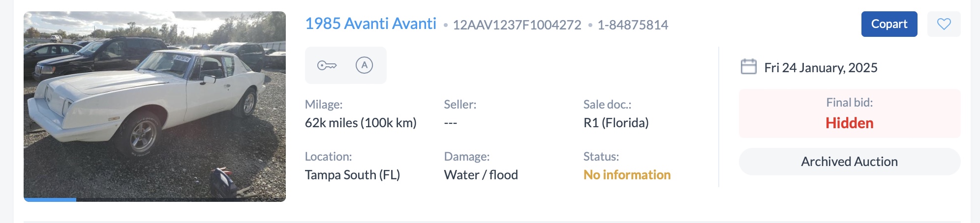Click the lot number 1-84875814

[x=633, y=25]
